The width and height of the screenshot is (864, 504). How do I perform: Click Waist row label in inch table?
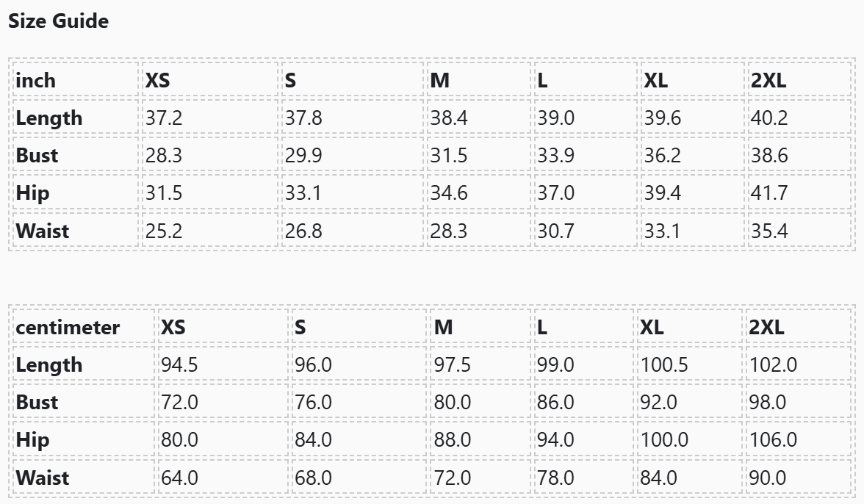coord(43,231)
